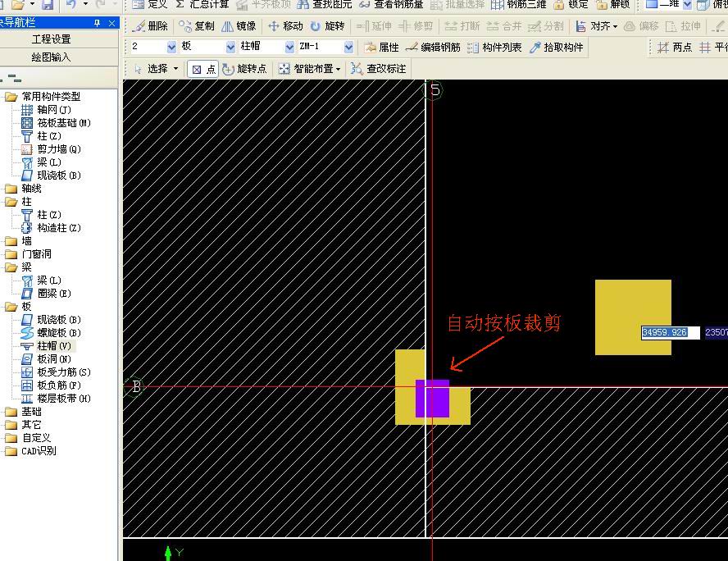Click the Delete (删除) toolbar icon

pos(149,26)
